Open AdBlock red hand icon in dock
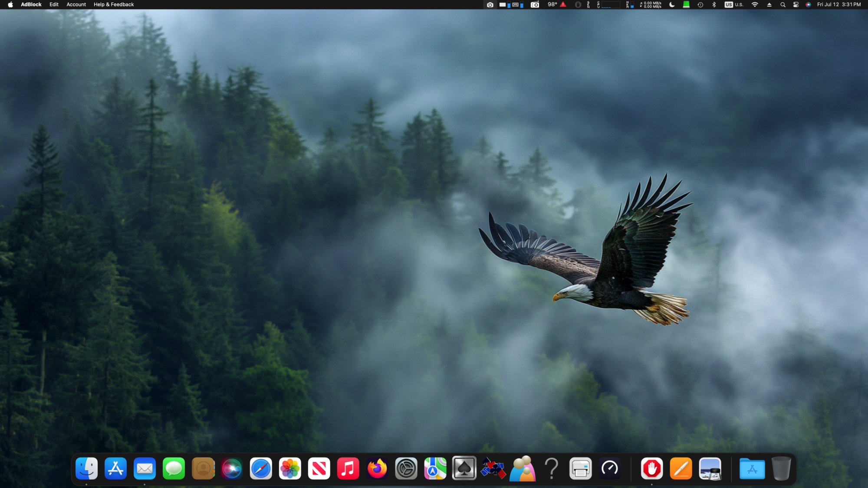The height and width of the screenshot is (488, 868). (x=651, y=468)
